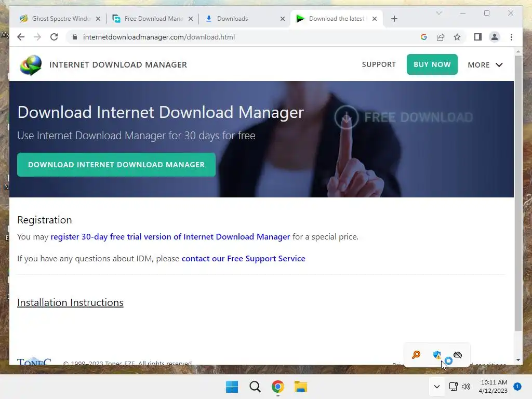
Task: Click the scrollbar up arrow
Action: coord(518,51)
